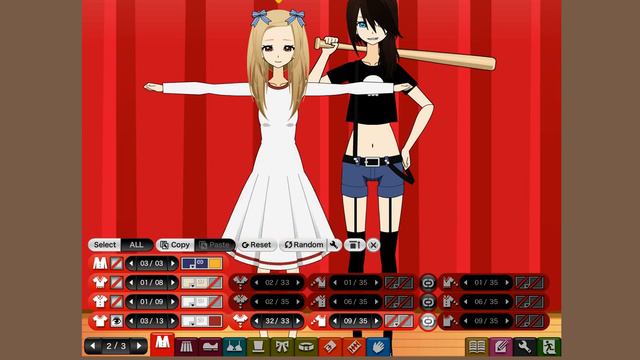The image size is (640, 360).
Task: Toggle vest visibility in 01/08 row
Action: tap(117, 282)
